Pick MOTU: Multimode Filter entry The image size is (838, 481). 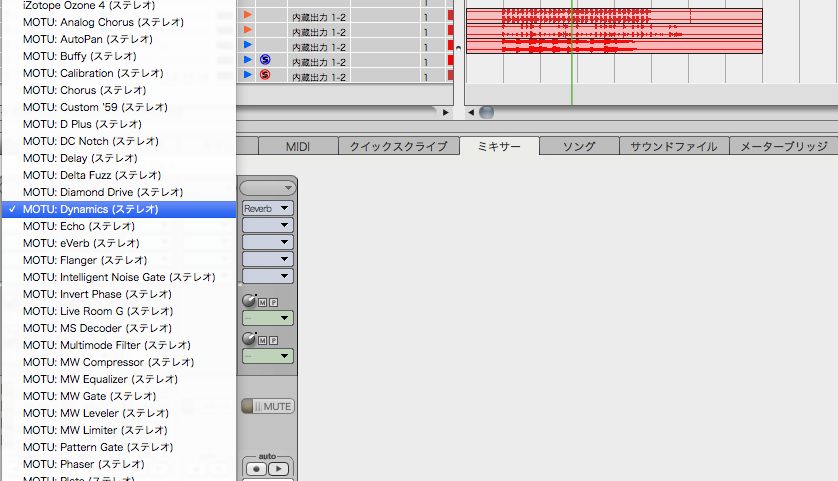pyautogui.click(x=119, y=345)
